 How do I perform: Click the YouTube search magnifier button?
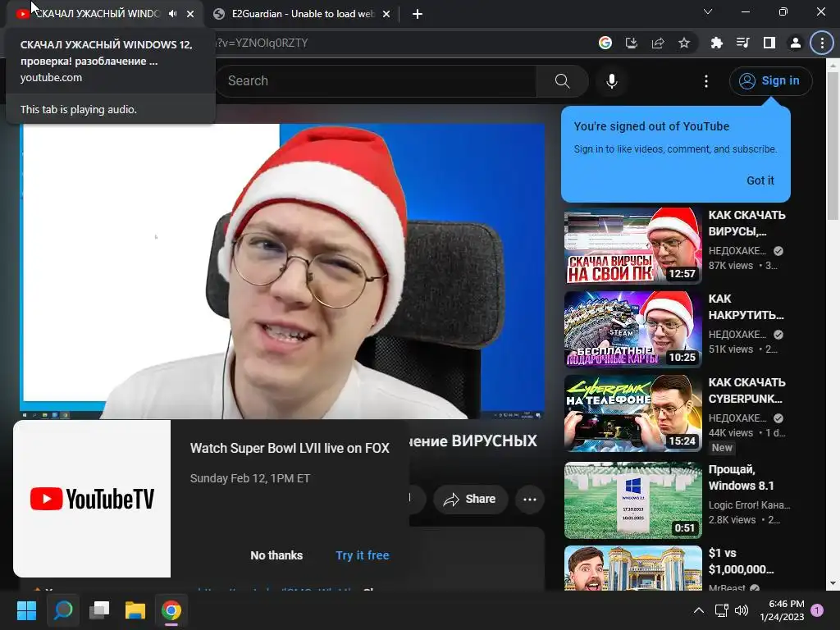pos(563,81)
